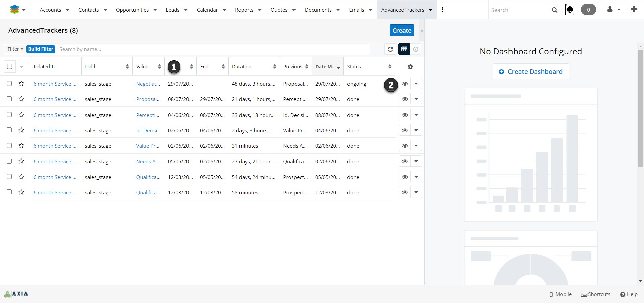Check the 31 minutes row checkbox
Viewport: 644px width, 303px height.
9,145
